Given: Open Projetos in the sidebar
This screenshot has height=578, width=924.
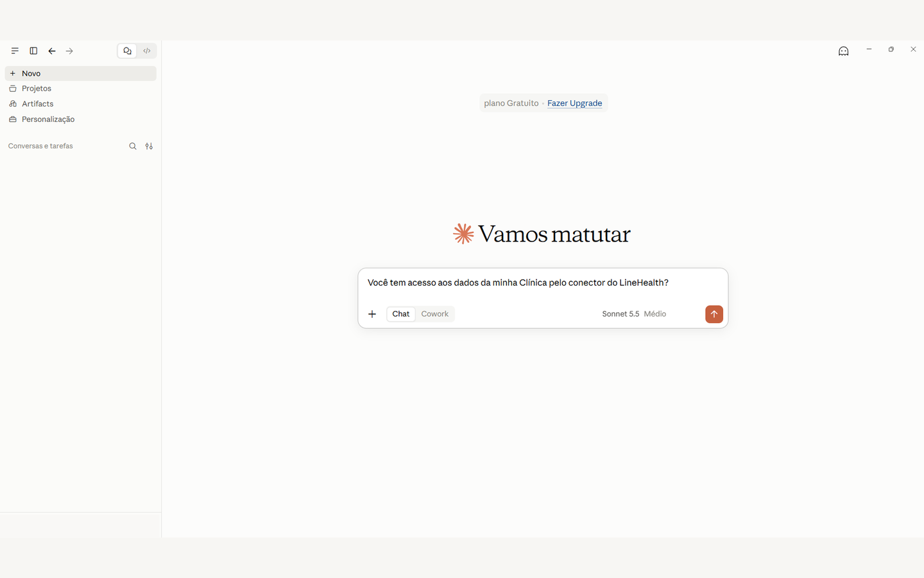Looking at the screenshot, I should [81, 89].
